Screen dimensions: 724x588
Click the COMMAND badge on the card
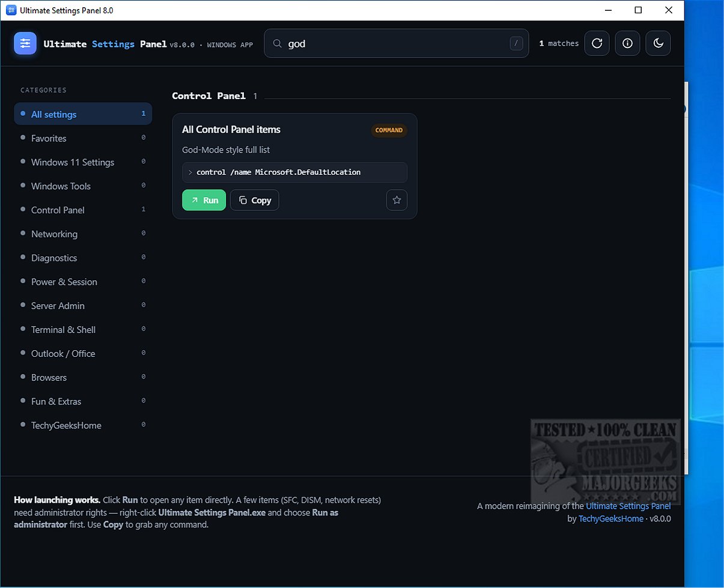[389, 130]
